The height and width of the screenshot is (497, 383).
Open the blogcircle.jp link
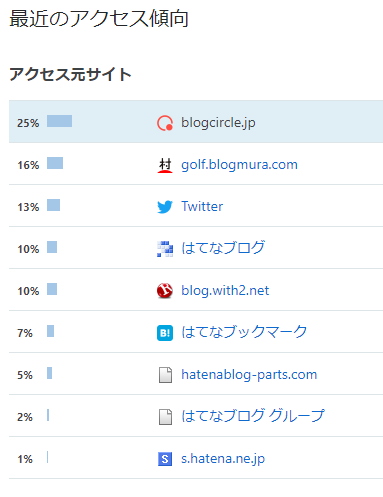click(x=218, y=123)
